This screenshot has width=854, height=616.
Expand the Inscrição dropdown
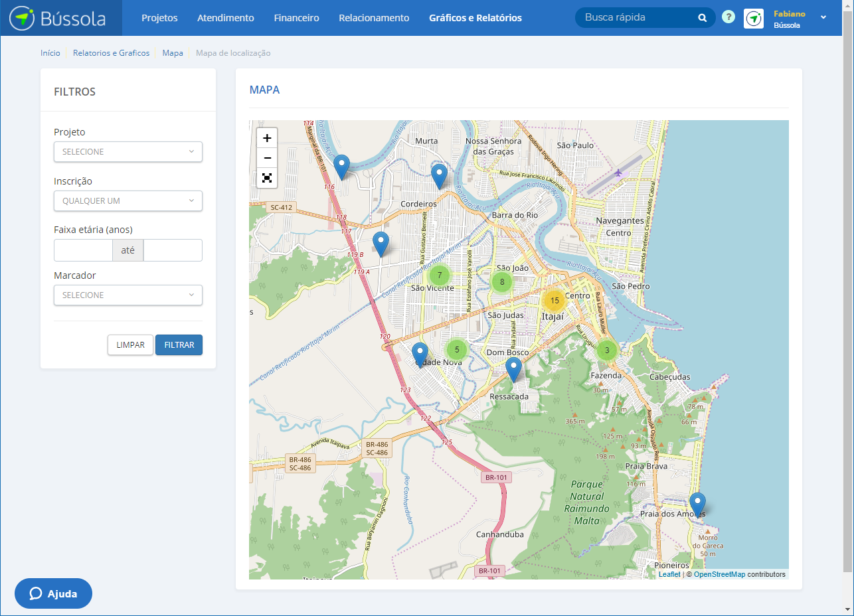(x=128, y=201)
